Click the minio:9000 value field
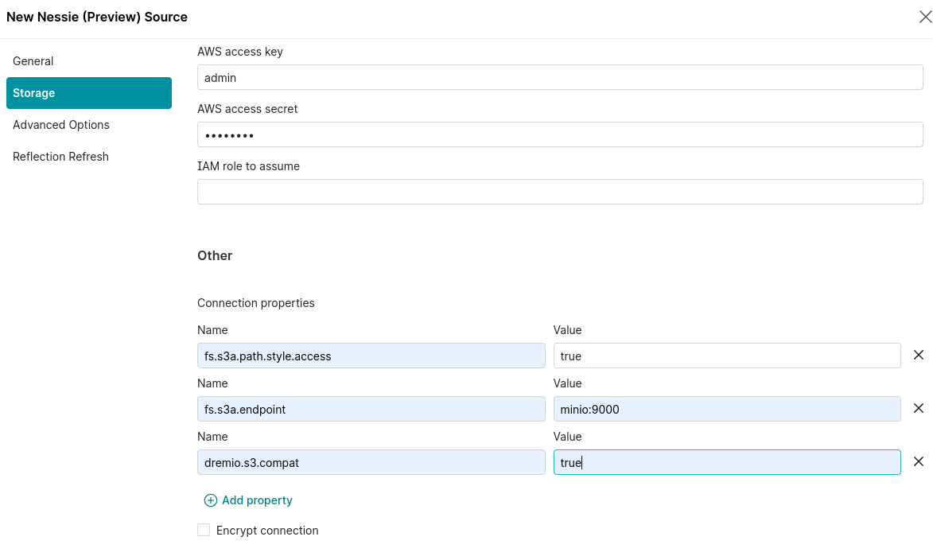This screenshot has width=933, height=560. click(x=726, y=409)
